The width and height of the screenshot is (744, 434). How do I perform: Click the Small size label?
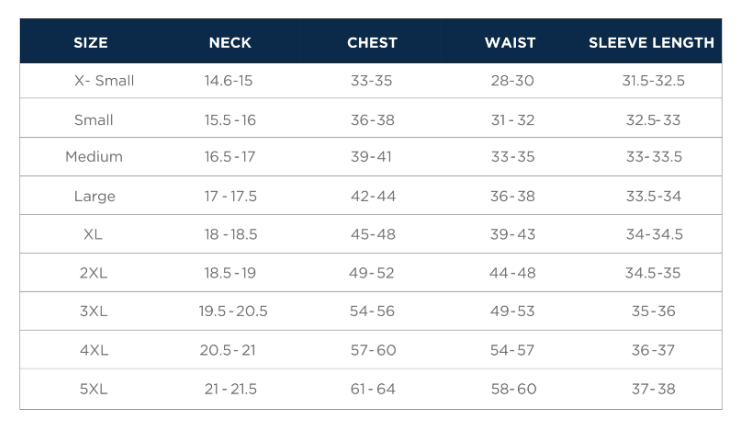(93, 120)
